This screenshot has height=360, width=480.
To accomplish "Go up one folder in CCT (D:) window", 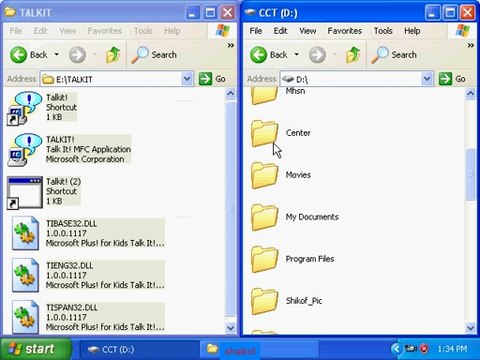I will (x=353, y=55).
